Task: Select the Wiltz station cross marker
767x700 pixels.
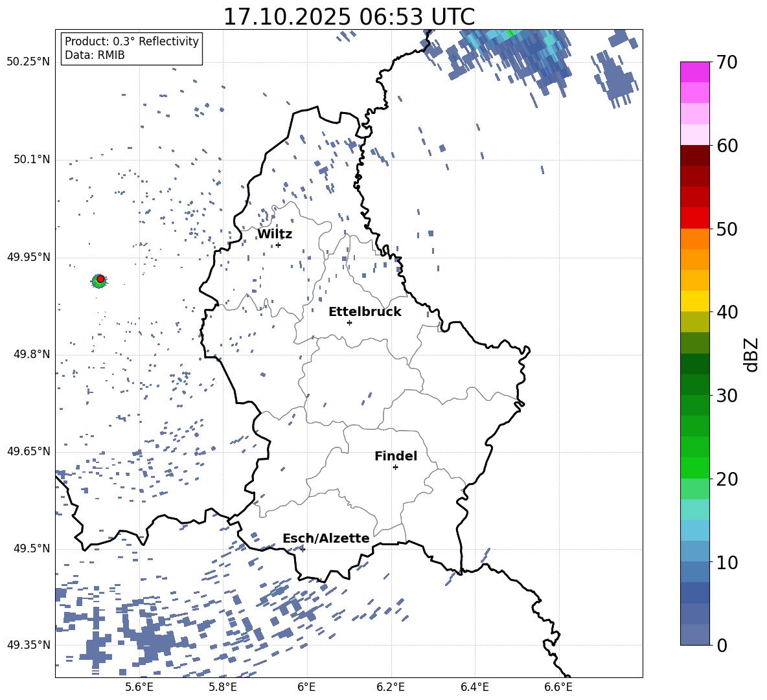Action: [278, 245]
